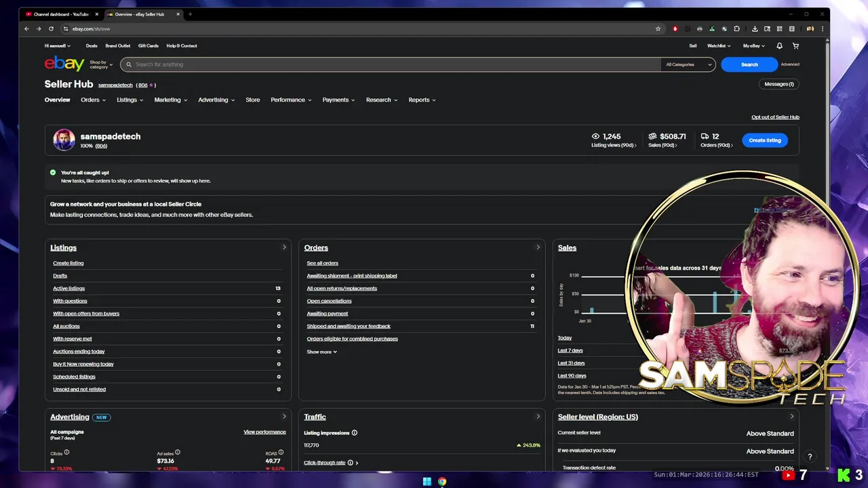Bookmark page with the star icon

tap(658, 28)
